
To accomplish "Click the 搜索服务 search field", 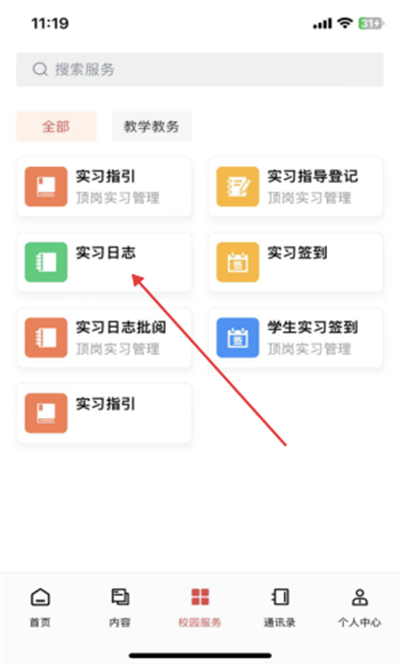I will click(200, 69).
